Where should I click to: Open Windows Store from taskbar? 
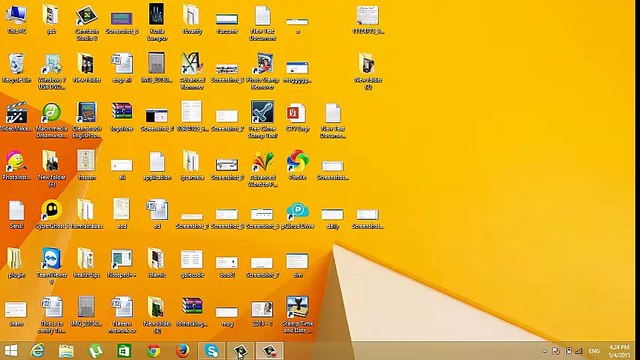124,351
